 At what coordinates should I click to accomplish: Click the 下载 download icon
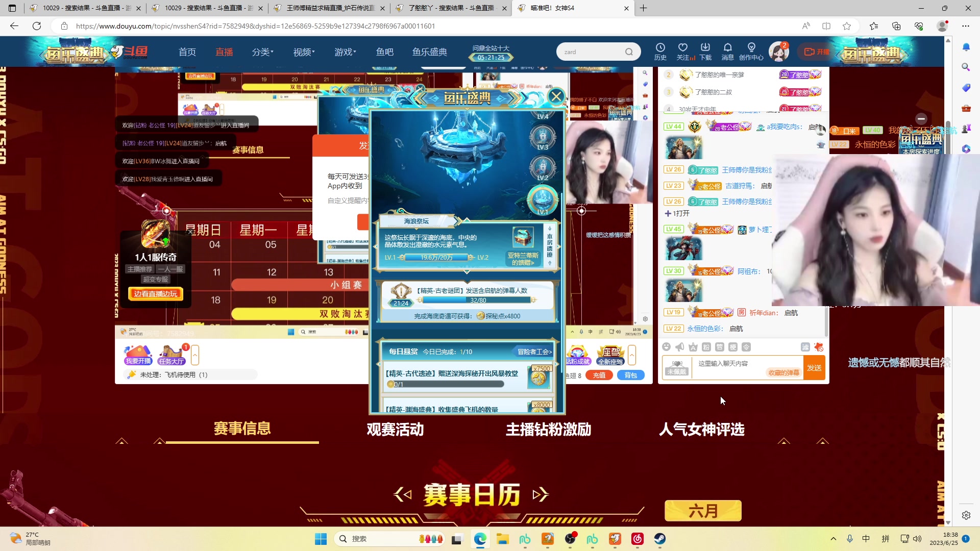(705, 52)
